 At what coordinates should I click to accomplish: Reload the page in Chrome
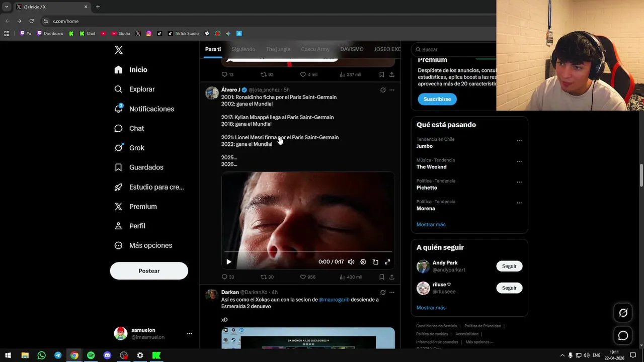(x=31, y=21)
